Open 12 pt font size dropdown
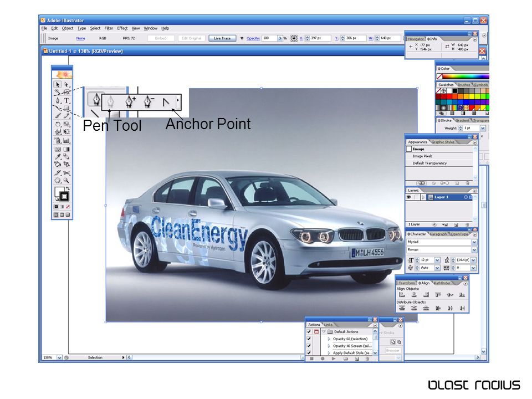Viewport: 532px width, 399px height. [x=437, y=260]
